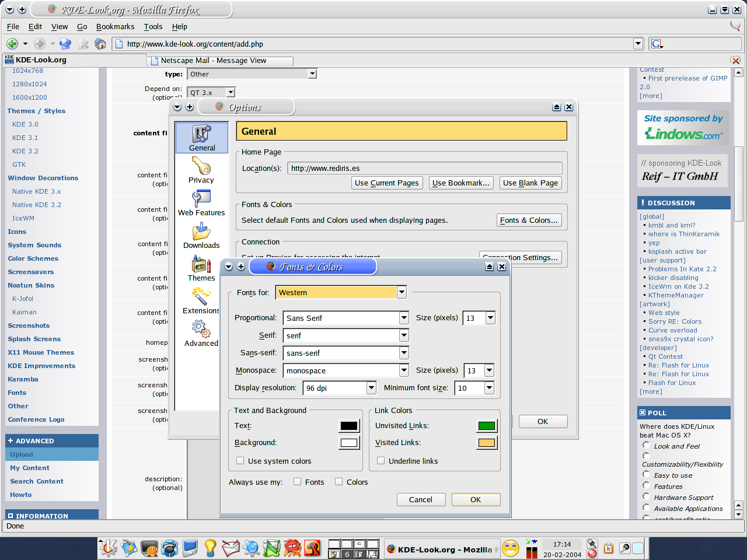Click the Google search engine icon
The image size is (747, 560).
[x=657, y=44]
